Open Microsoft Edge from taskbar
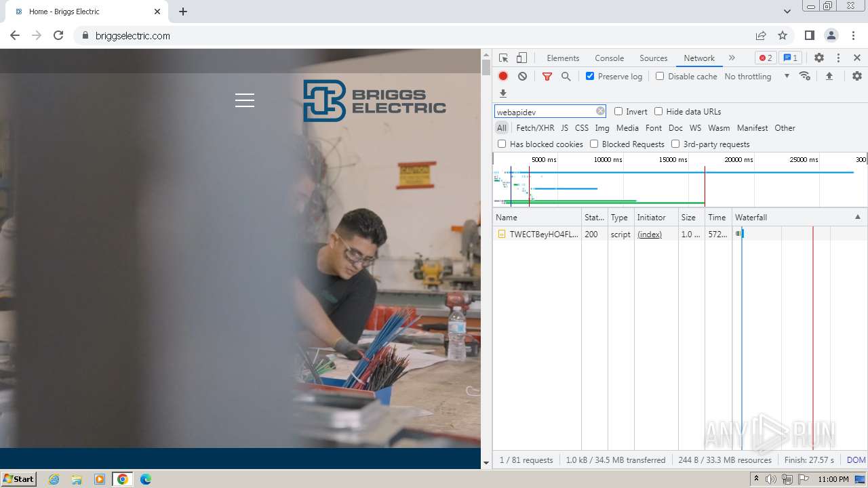Viewport: 868px width, 488px height. pos(145,479)
